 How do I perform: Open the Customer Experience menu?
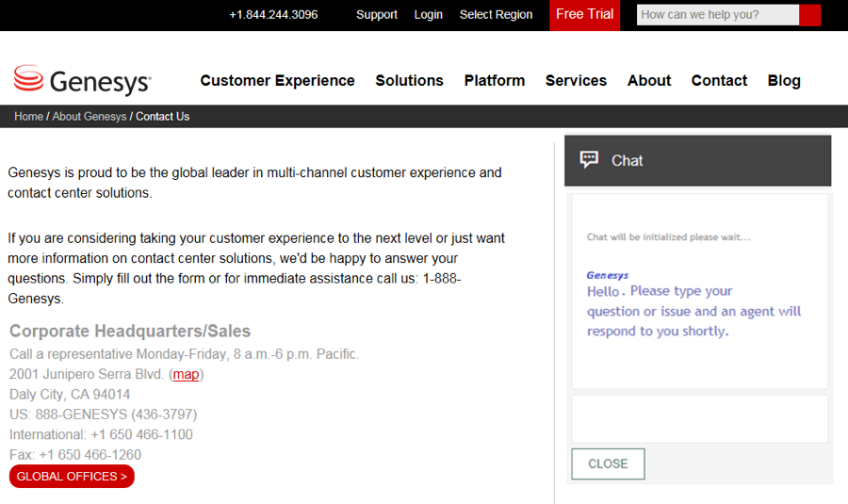(277, 81)
